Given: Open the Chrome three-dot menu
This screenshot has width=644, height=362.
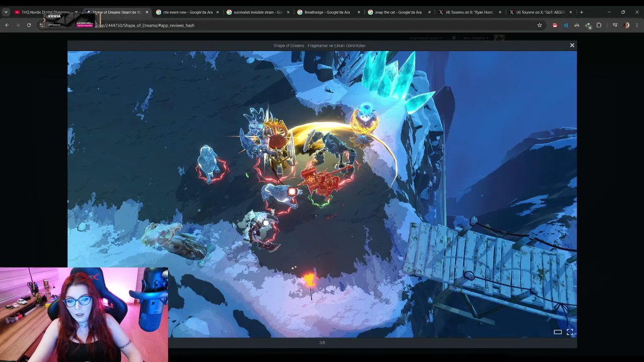Looking at the screenshot, I should [637, 25].
